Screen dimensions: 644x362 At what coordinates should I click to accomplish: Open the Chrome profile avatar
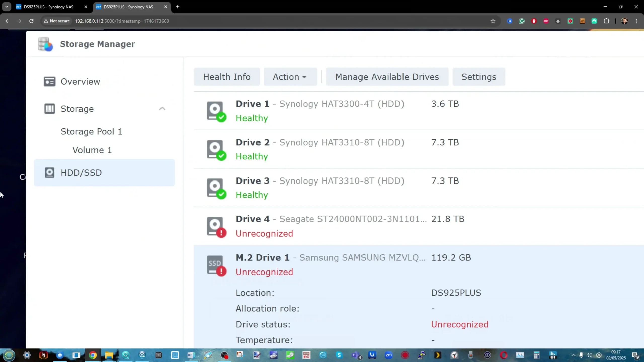click(624, 21)
